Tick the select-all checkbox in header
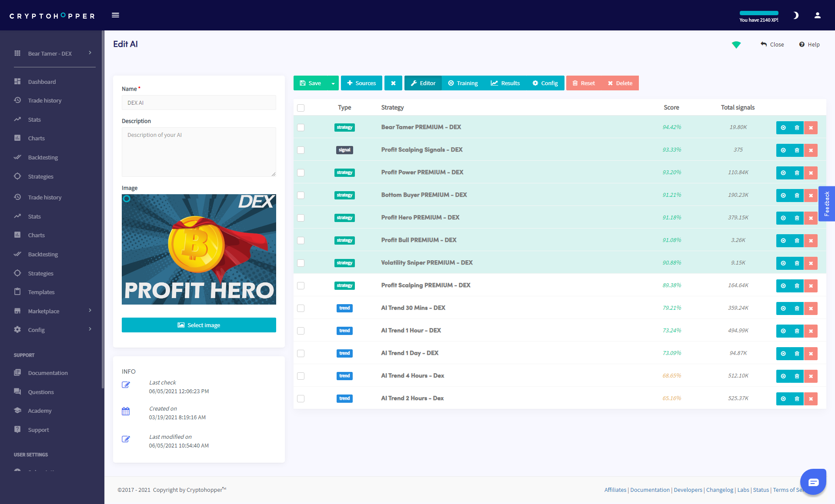The height and width of the screenshot is (504, 835). coord(301,108)
